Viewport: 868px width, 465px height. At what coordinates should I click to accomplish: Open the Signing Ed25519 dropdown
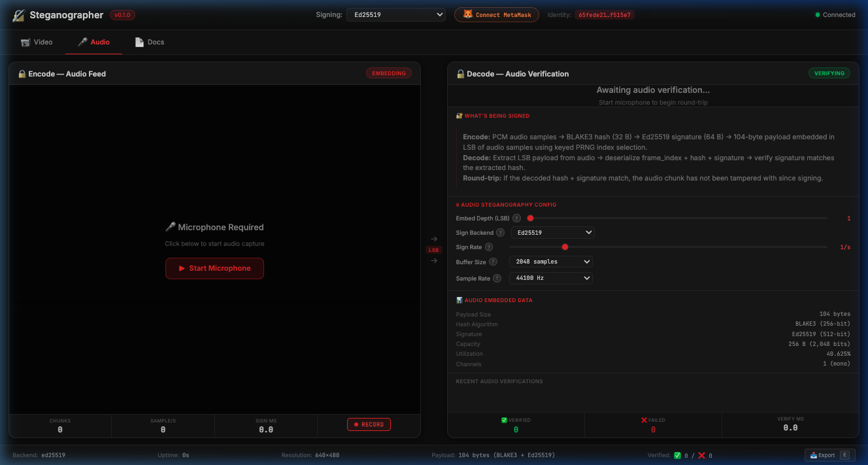[x=396, y=14]
